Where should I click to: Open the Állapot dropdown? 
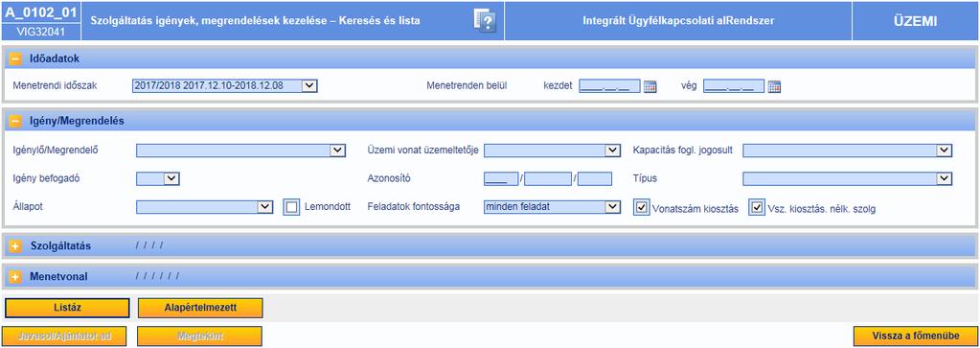(204, 206)
